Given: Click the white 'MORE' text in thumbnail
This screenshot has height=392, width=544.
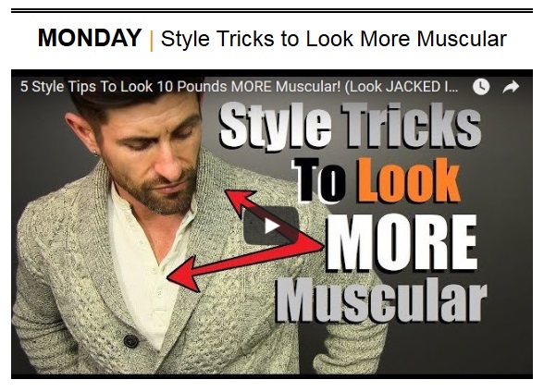Looking at the screenshot, I should coord(402,242).
